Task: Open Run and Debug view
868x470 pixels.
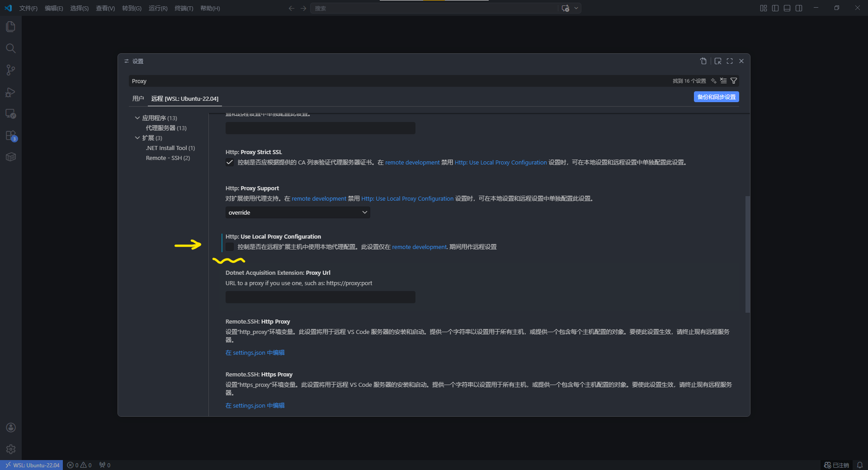Action: pos(11,92)
